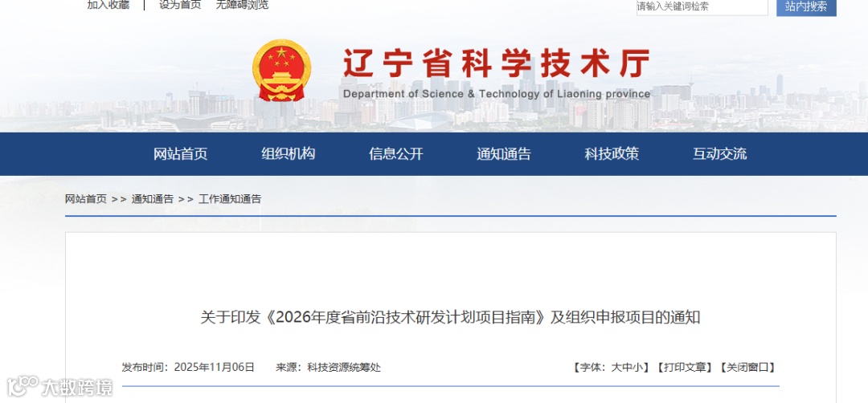Image resolution: width=868 pixels, height=403 pixels.
Task: Click 打印文章 to print the article
Action: pos(684,368)
